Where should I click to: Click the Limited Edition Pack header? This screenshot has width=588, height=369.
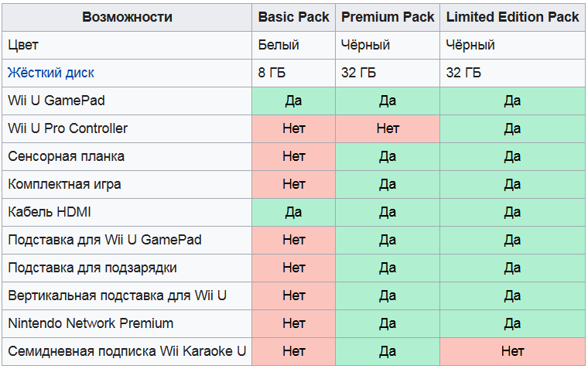coord(512,17)
